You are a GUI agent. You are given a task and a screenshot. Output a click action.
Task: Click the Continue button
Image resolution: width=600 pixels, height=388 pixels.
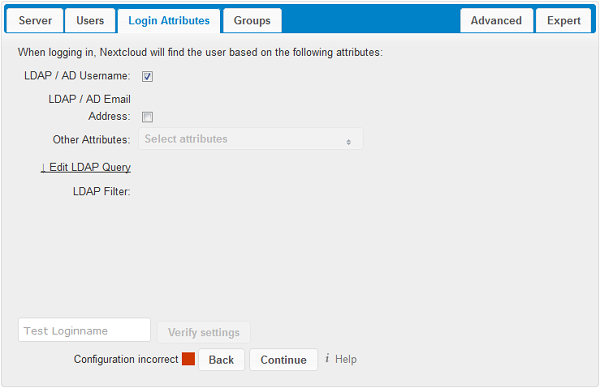(x=284, y=360)
